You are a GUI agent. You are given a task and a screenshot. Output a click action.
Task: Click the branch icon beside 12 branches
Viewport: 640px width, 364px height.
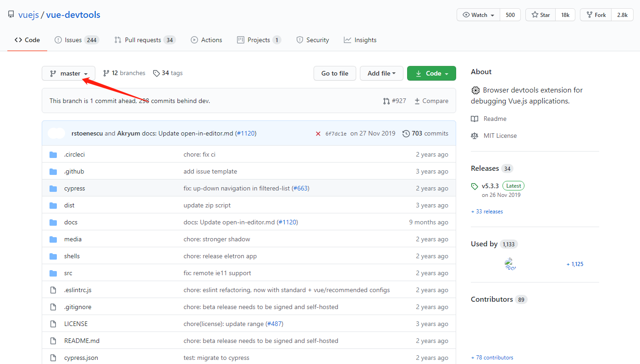point(106,73)
